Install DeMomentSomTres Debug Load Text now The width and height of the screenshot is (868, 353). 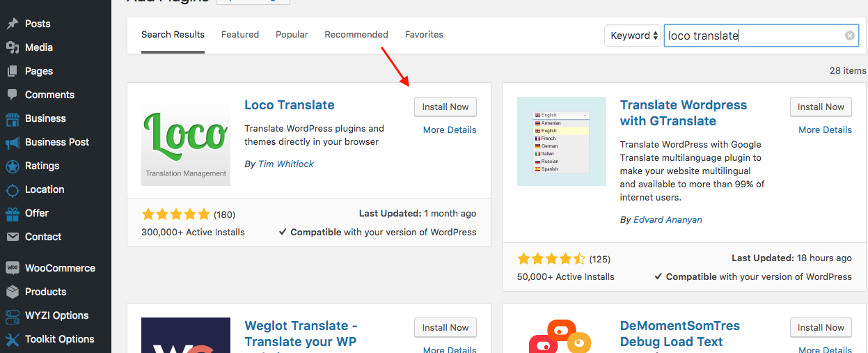pos(821,327)
